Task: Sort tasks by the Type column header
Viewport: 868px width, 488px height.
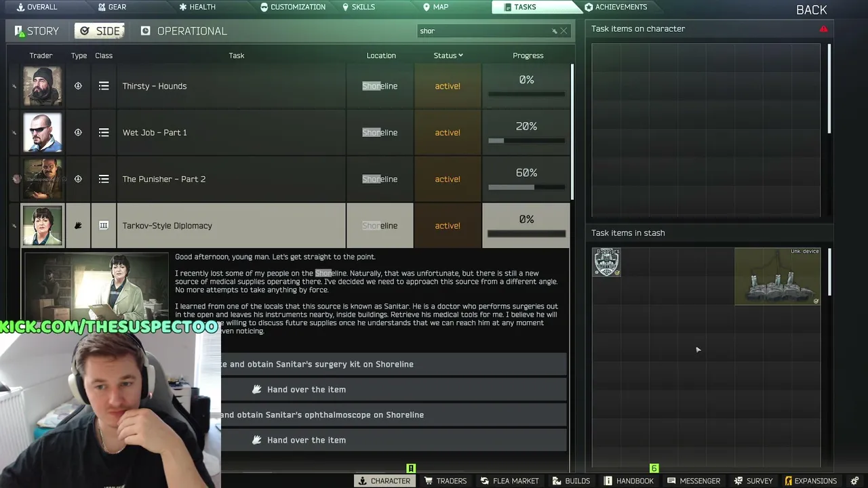Action: (x=79, y=56)
